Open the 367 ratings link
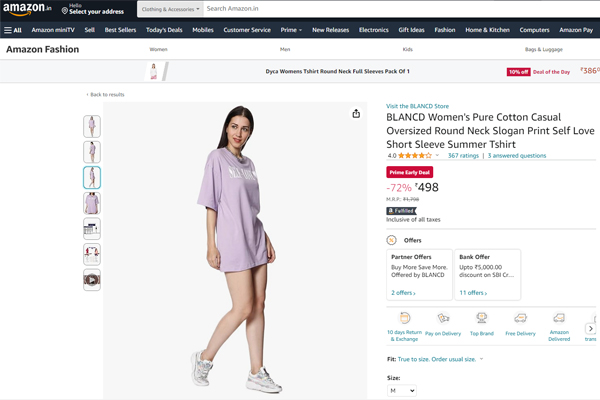This screenshot has height=400, width=600. tap(462, 156)
